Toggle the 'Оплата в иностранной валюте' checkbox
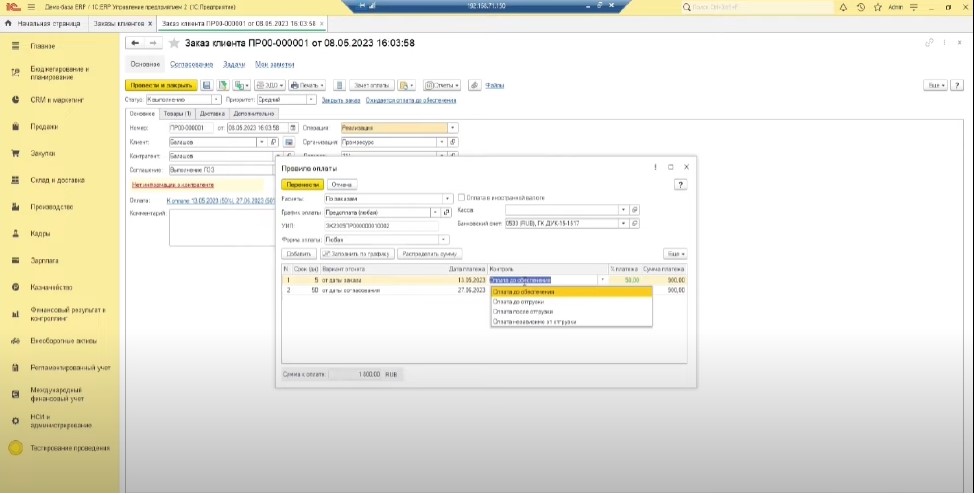The height and width of the screenshot is (495, 974). 462,198
